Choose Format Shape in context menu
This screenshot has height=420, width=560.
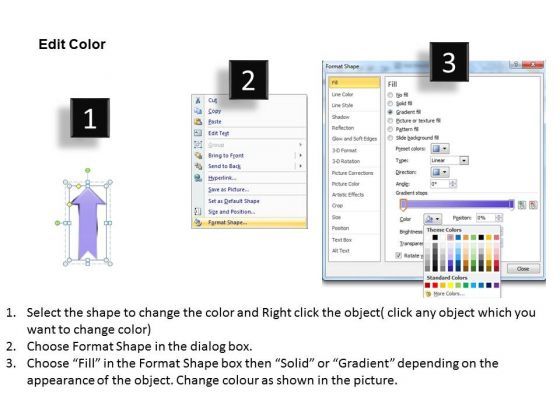249,222
